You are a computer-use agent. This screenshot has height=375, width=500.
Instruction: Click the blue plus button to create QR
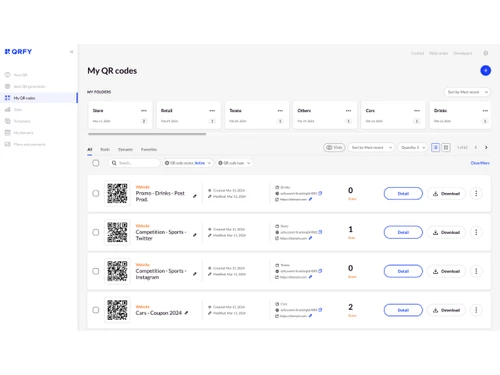485,70
